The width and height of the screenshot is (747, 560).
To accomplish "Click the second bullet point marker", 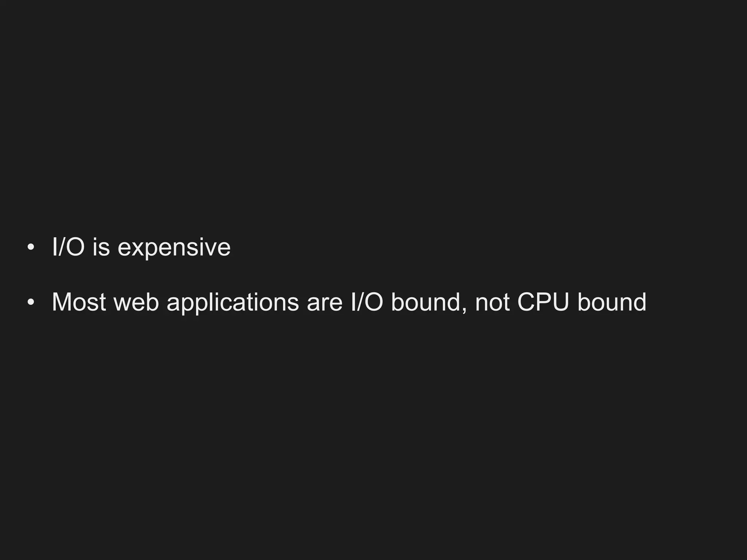I will 31,302.
